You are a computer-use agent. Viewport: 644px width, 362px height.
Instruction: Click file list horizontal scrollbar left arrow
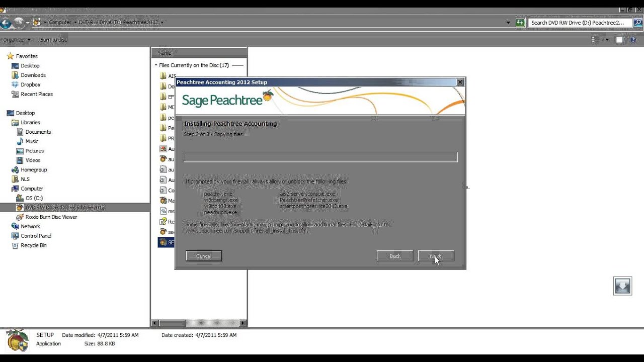click(154, 323)
